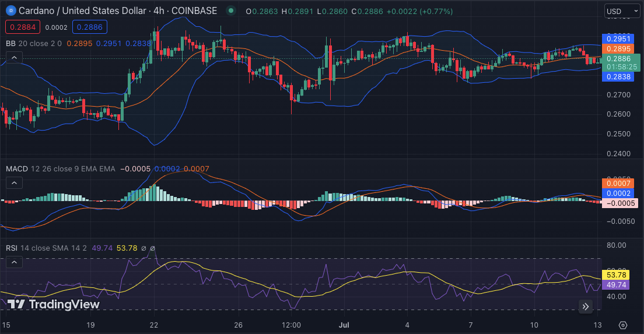Click the 0.2500 price axis label
The width and height of the screenshot is (644, 334).
coord(618,133)
